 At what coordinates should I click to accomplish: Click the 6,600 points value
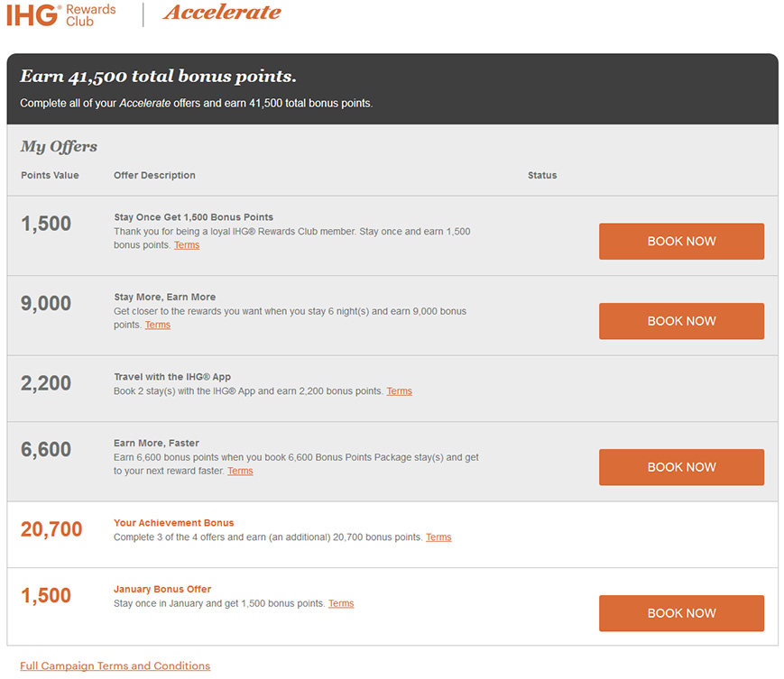pyautogui.click(x=45, y=449)
